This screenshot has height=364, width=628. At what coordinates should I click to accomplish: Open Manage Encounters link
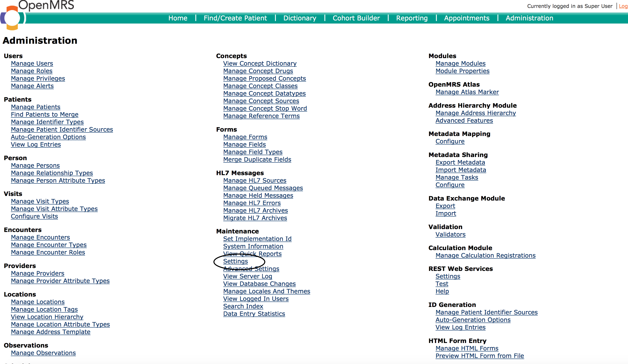point(40,238)
